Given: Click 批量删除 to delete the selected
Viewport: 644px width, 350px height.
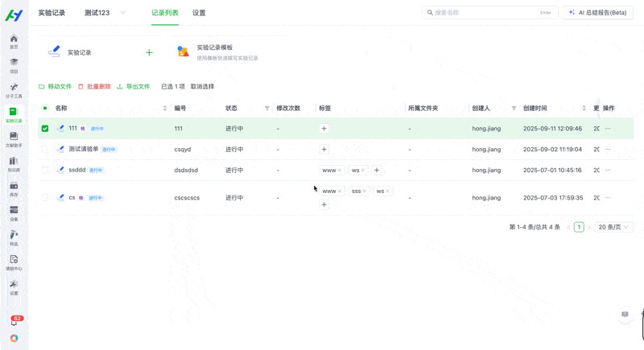Looking at the screenshot, I should [94, 87].
